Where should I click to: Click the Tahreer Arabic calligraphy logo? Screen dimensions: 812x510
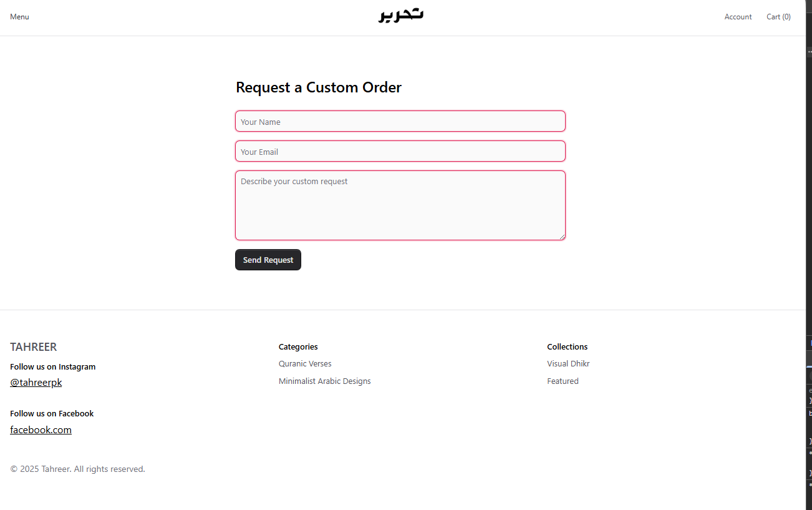(400, 15)
